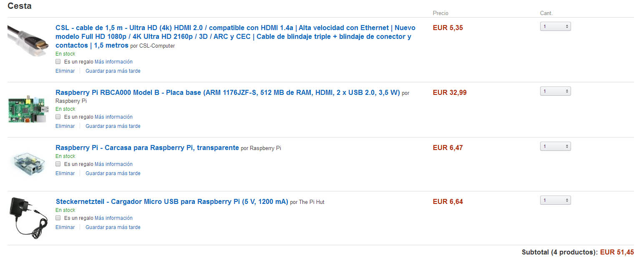Open Más información for the HDMI cable gift
644x257 pixels.
[113, 61]
